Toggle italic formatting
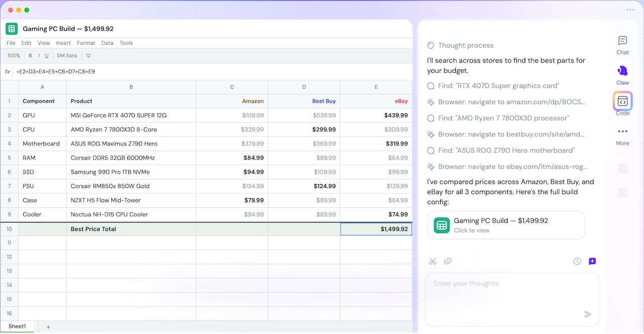Screen dimensions: 644x334 coord(39,56)
